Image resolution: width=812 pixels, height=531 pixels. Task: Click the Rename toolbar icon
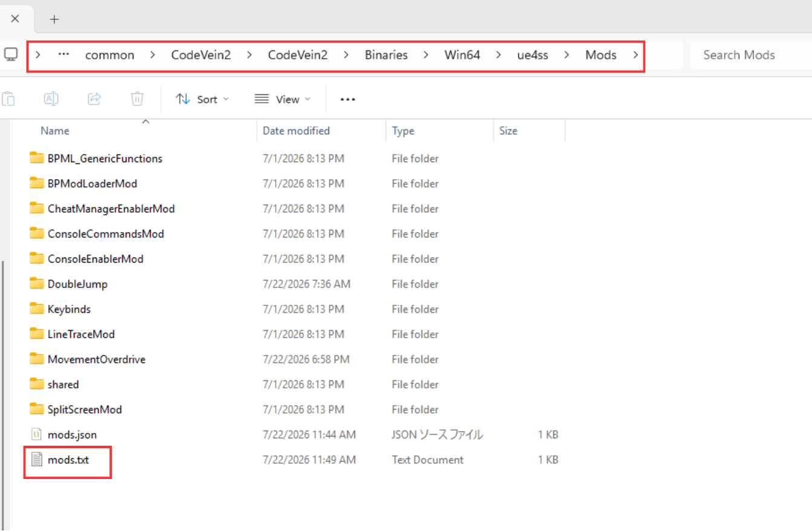point(51,99)
